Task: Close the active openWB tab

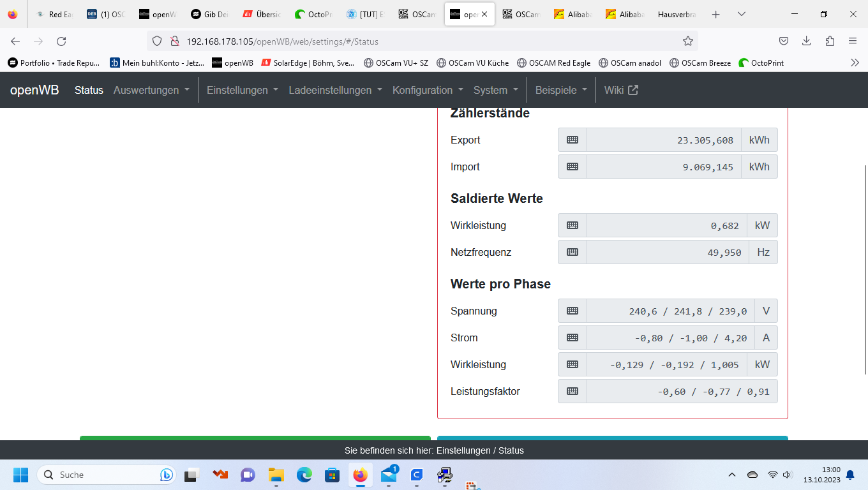Action: click(484, 14)
